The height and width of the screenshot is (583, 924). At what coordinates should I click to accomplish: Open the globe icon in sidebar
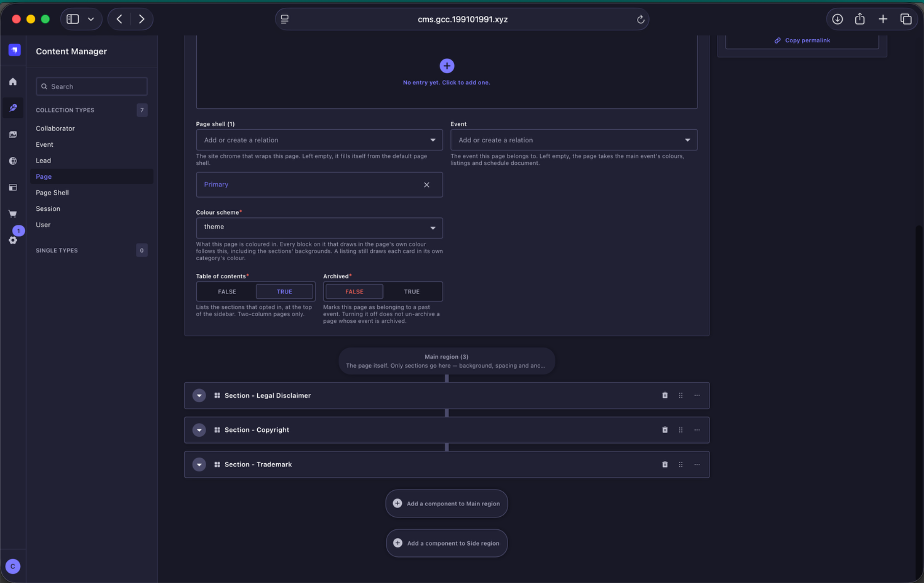[13, 161]
